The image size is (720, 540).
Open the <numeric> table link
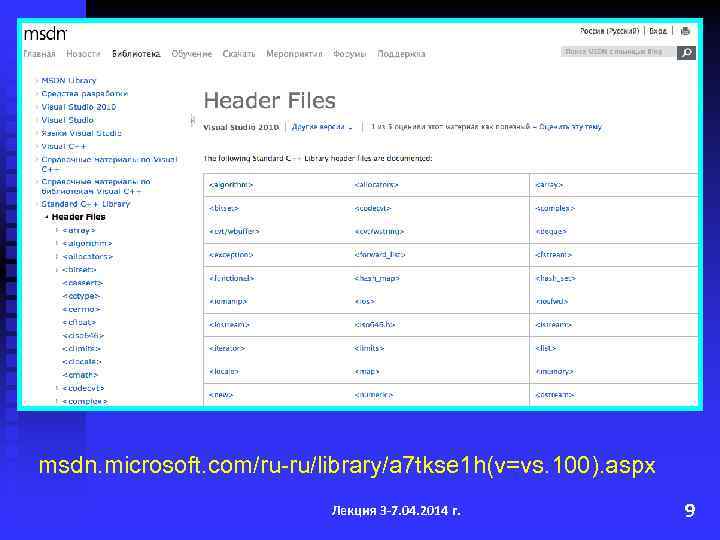pos(374,394)
